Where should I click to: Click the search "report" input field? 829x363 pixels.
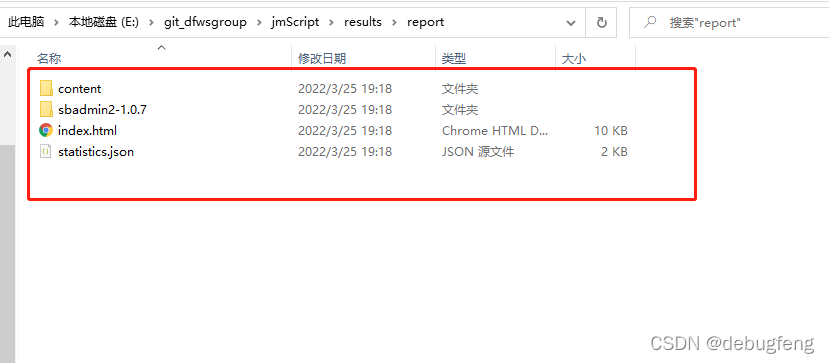pos(729,23)
